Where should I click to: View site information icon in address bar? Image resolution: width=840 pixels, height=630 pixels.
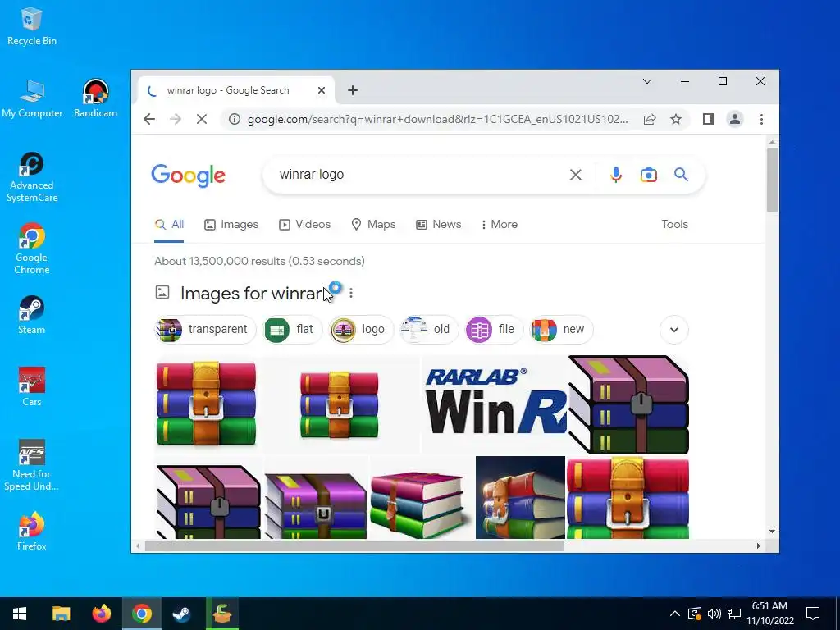(234, 119)
